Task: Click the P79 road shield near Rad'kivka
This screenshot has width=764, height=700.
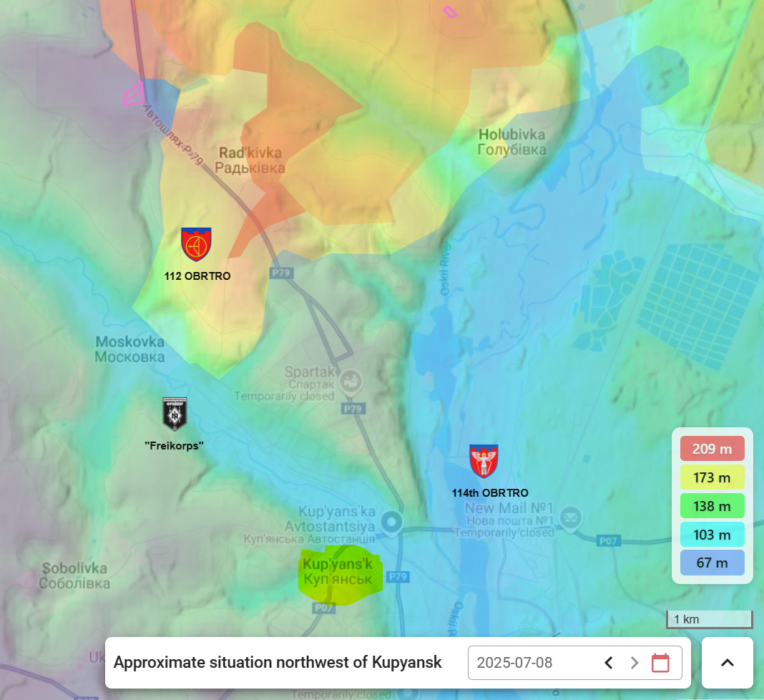Action: click(x=281, y=273)
